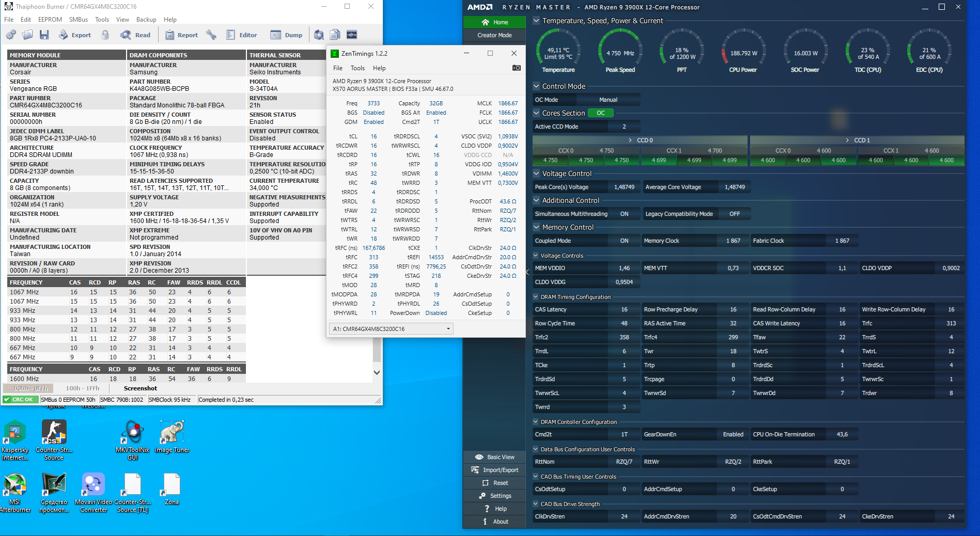Screen dimensions: 980x536
Task: Toggle Simultaneous Multithreading ON value
Action: 624,214
